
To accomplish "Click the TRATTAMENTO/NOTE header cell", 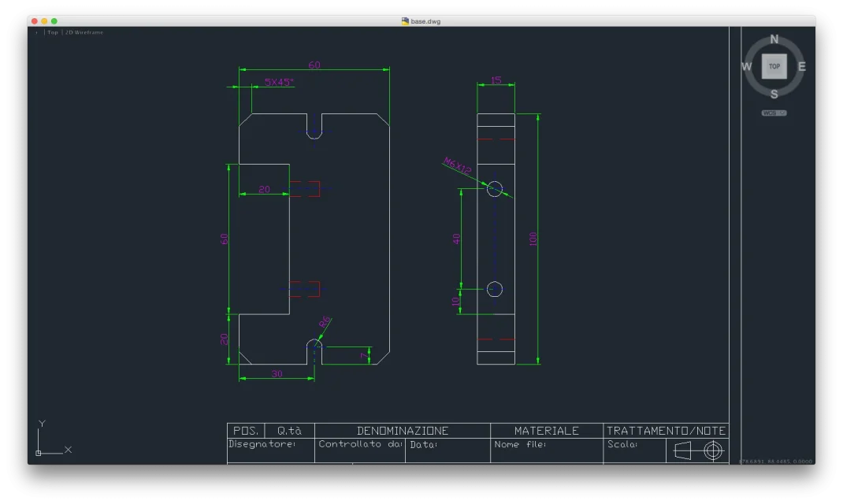I will (666, 431).
